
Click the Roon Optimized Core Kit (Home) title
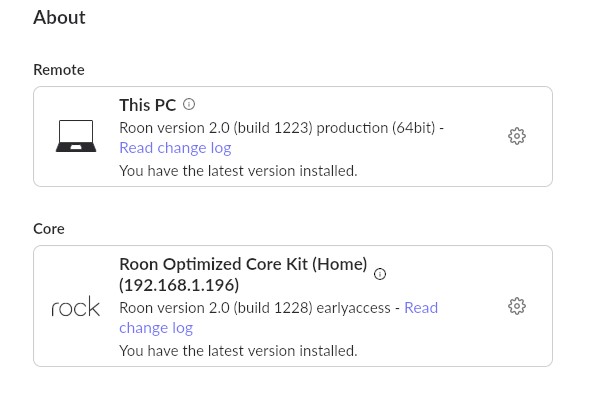(243, 264)
